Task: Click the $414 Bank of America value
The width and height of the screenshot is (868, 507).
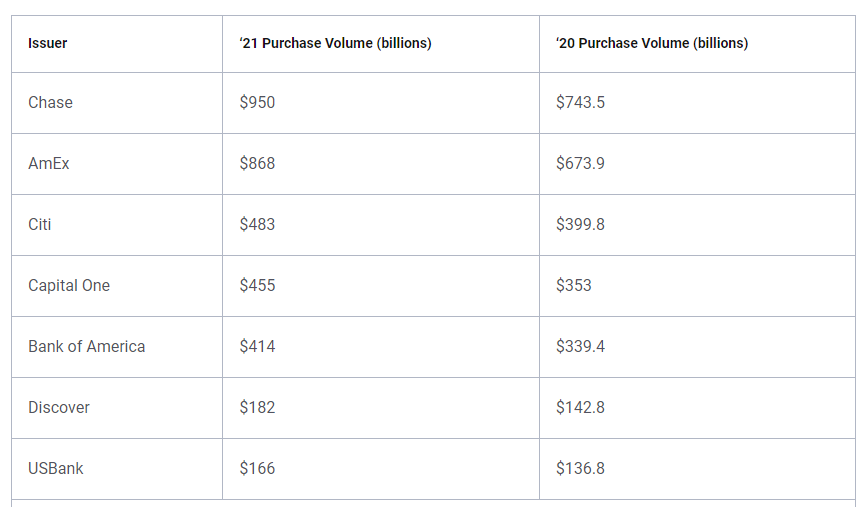Action: 257,346
